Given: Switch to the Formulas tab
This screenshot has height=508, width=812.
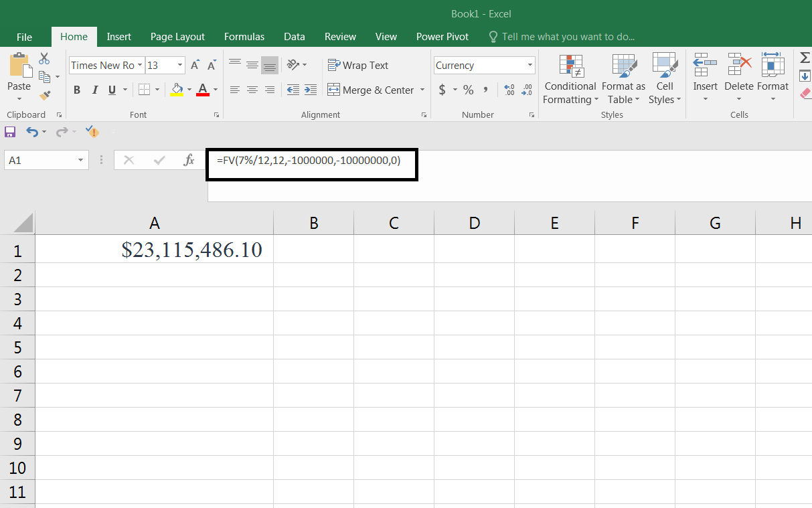Looking at the screenshot, I should click(244, 37).
